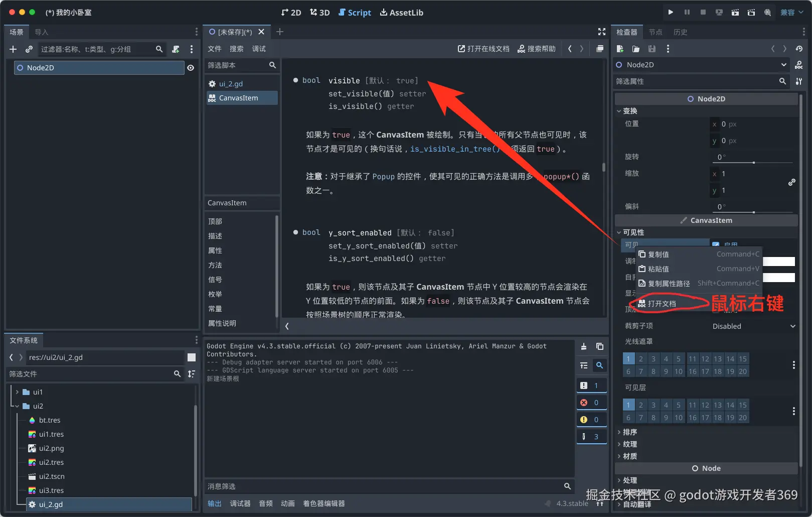Expand the ui1 folder
The image size is (812, 517).
click(17, 392)
